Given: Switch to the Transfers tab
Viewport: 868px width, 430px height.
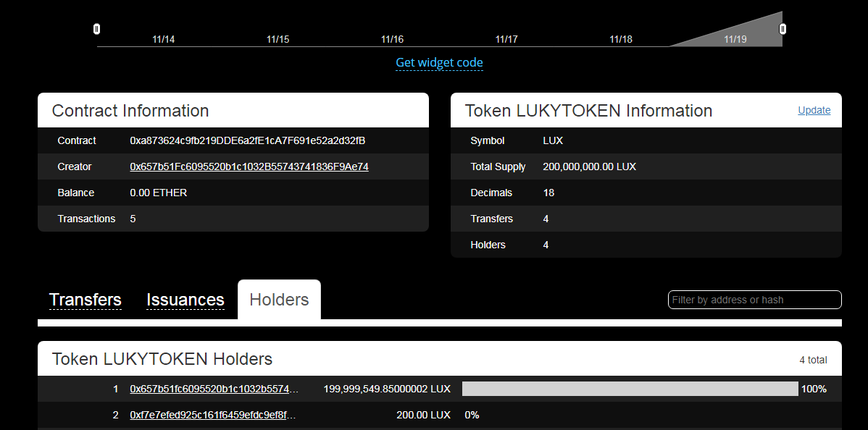Looking at the screenshot, I should tap(85, 300).
